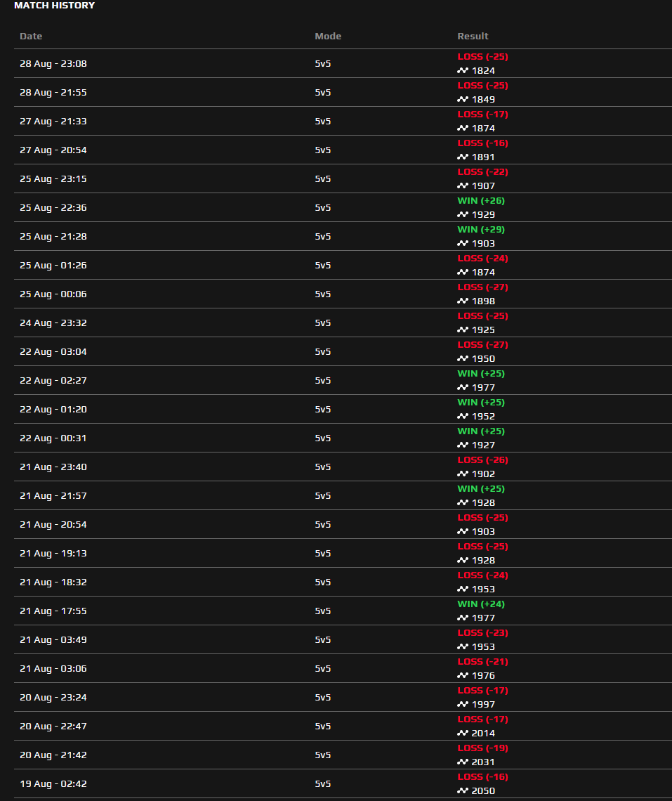The width and height of the screenshot is (672, 801).
Task: Click the ELO trend icon beside 1907
Action: pos(463,186)
